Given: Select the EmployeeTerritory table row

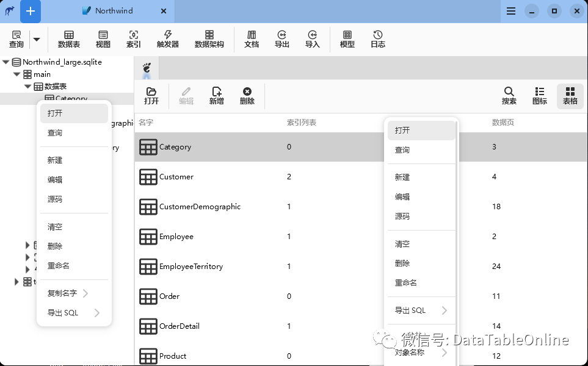Looking at the screenshot, I should pyautogui.click(x=361, y=267).
